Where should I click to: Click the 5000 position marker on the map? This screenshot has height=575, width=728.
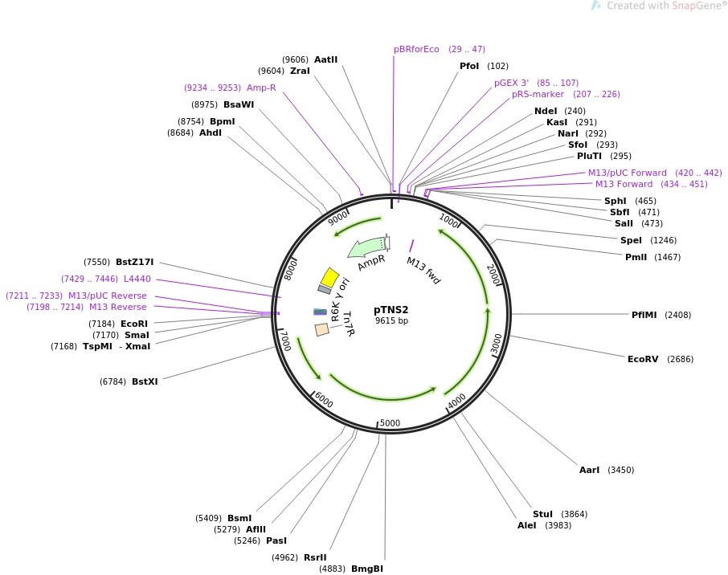(x=390, y=423)
